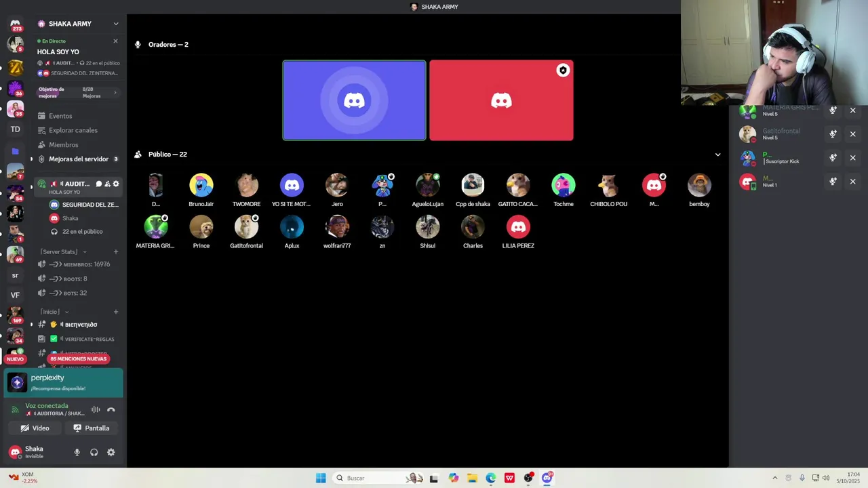Add channel to Inicio category
The image size is (868, 488).
tap(116, 312)
